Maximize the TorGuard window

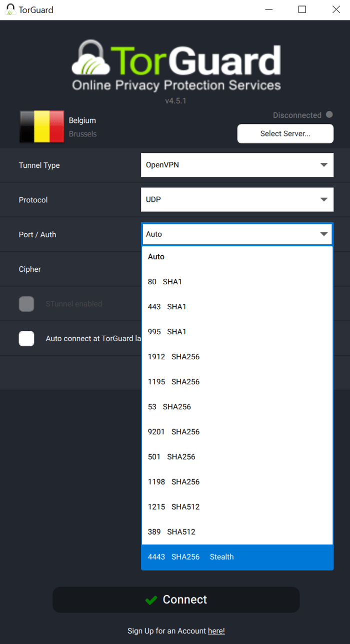[302, 9]
